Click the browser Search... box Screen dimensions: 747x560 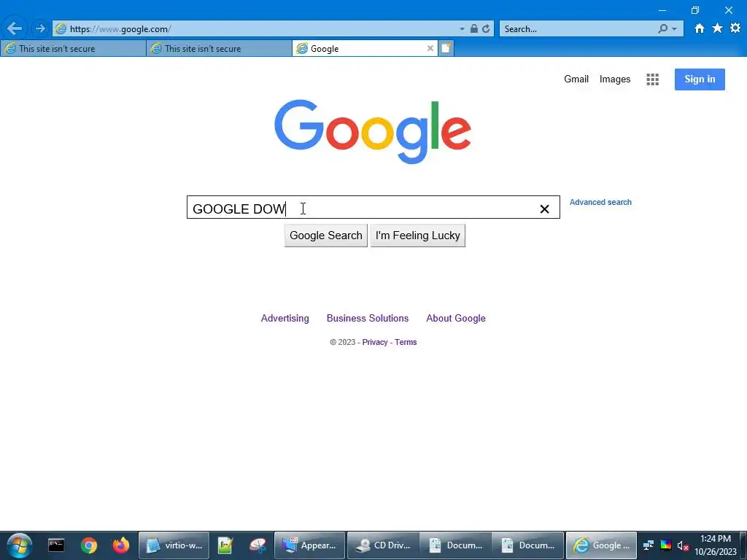(578, 29)
